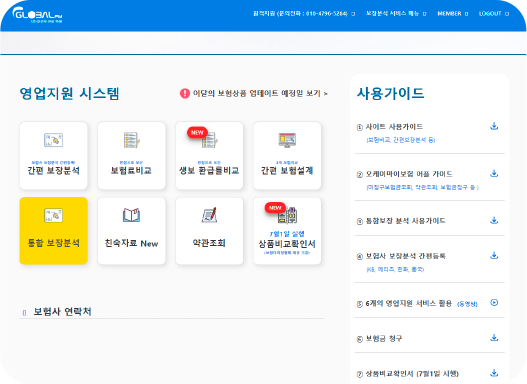Open the 간편 보험설계 monitor icon
The width and height of the screenshot is (527, 384).
tap(287, 140)
